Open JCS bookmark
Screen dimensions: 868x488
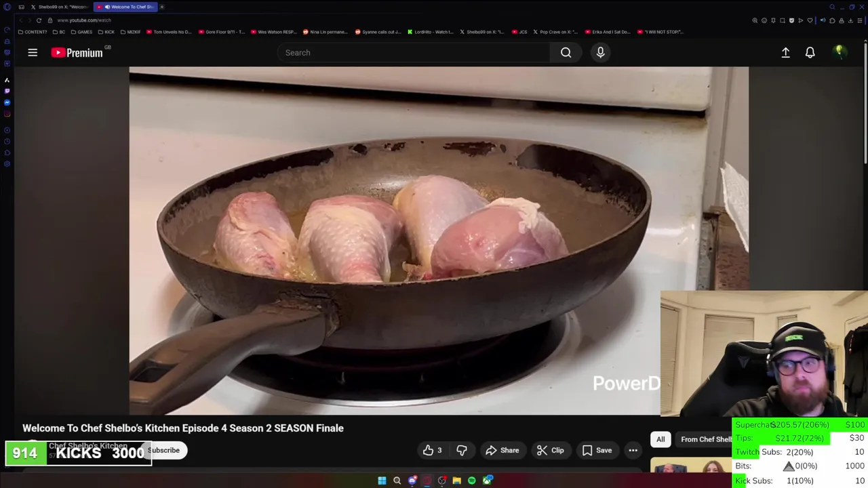coord(519,32)
